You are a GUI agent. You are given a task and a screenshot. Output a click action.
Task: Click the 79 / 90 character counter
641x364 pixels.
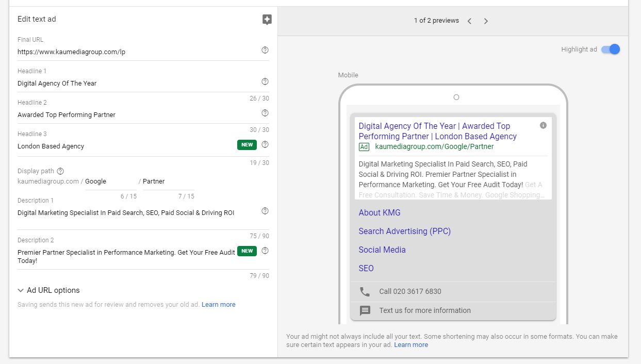[x=259, y=276]
